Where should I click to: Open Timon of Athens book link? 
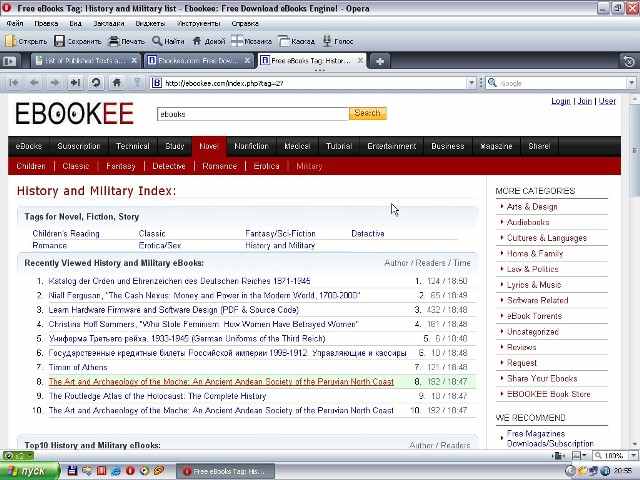(78, 367)
